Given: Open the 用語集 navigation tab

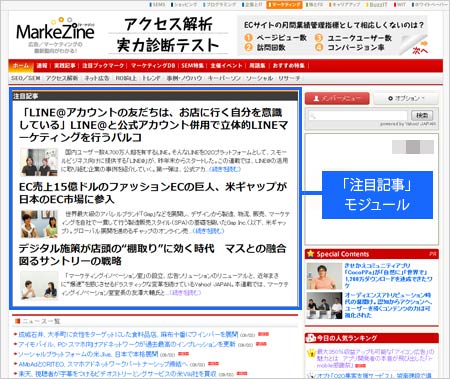Looking at the screenshot, I should (257, 66).
